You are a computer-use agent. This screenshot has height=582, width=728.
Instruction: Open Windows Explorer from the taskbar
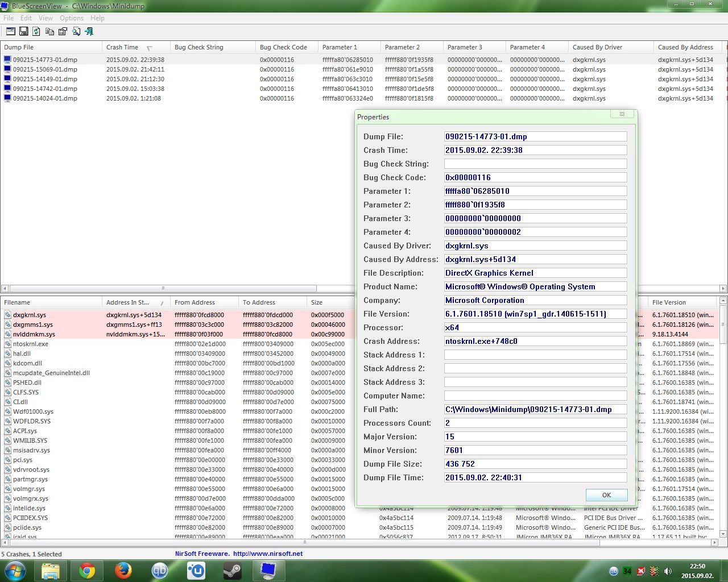coord(51,571)
